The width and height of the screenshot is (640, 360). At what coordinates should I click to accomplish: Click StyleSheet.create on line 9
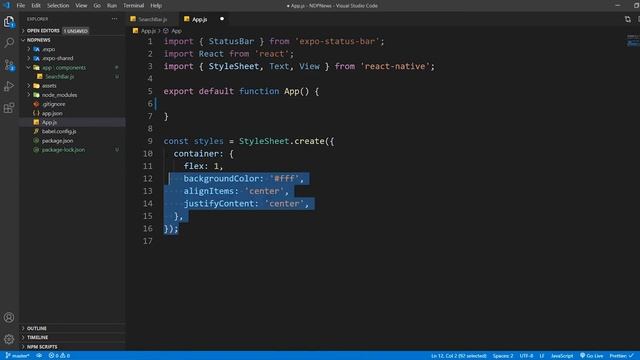tap(282, 141)
